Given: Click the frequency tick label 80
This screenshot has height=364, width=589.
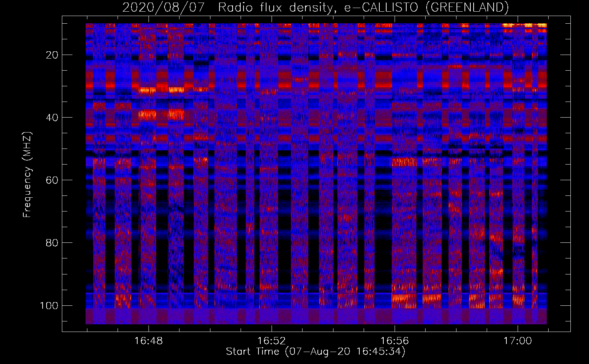Looking at the screenshot, I should (52, 243).
